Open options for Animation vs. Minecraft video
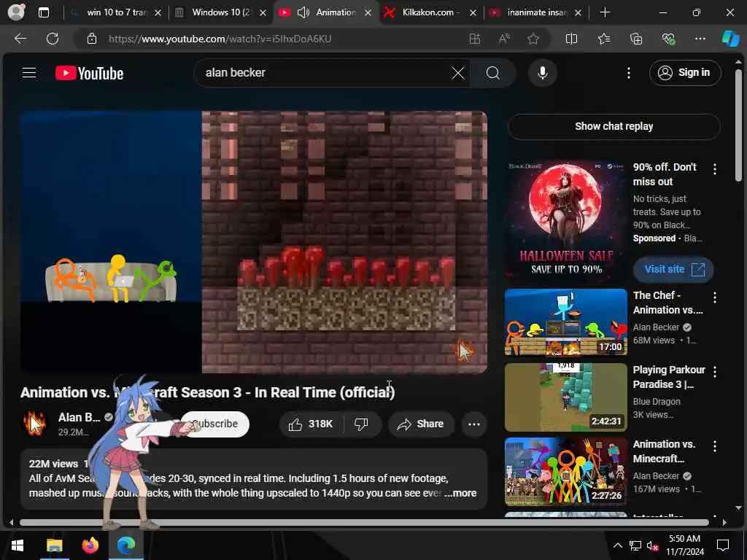The image size is (747, 560). (x=715, y=446)
